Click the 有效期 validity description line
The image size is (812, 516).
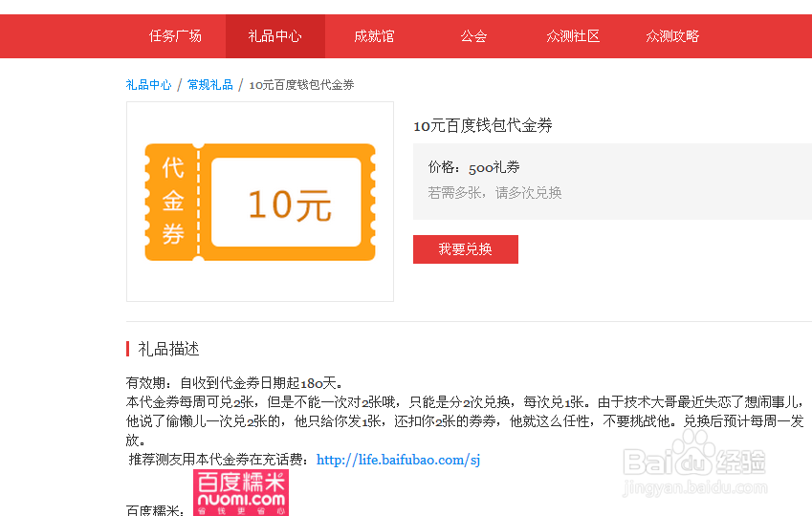coord(234,383)
